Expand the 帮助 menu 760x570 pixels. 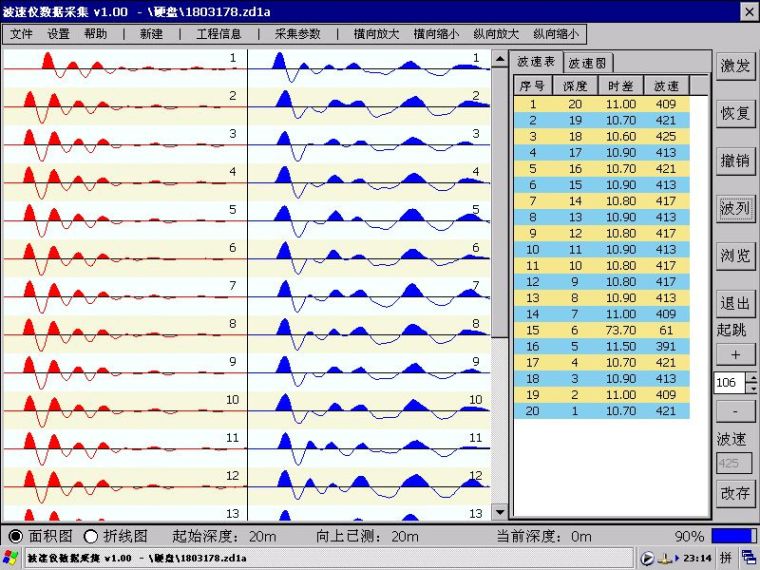coord(96,33)
